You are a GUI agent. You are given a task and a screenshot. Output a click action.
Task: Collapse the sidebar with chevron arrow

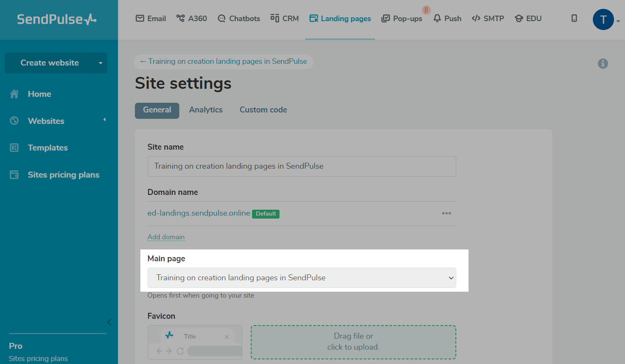(x=109, y=322)
